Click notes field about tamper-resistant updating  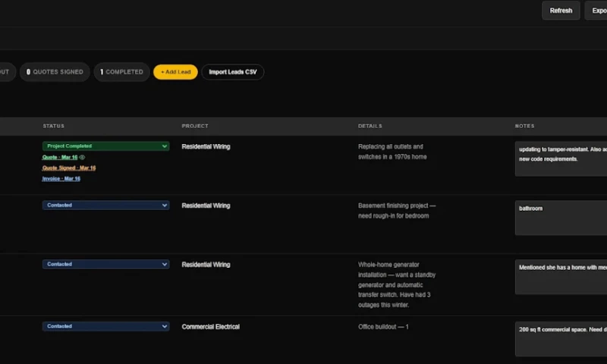pos(561,159)
